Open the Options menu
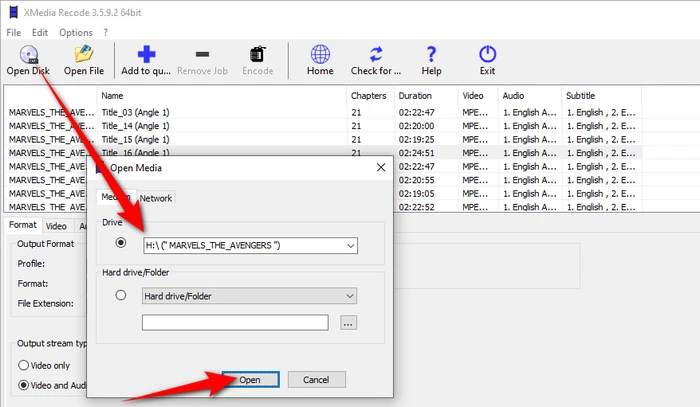This screenshot has height=407, width=700. click(x=75, y=32)
